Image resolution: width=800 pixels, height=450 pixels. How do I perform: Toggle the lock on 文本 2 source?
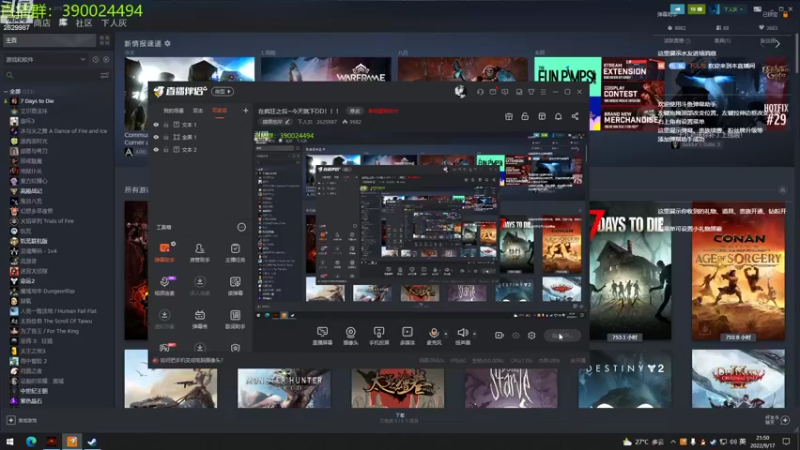pos(166,149)
